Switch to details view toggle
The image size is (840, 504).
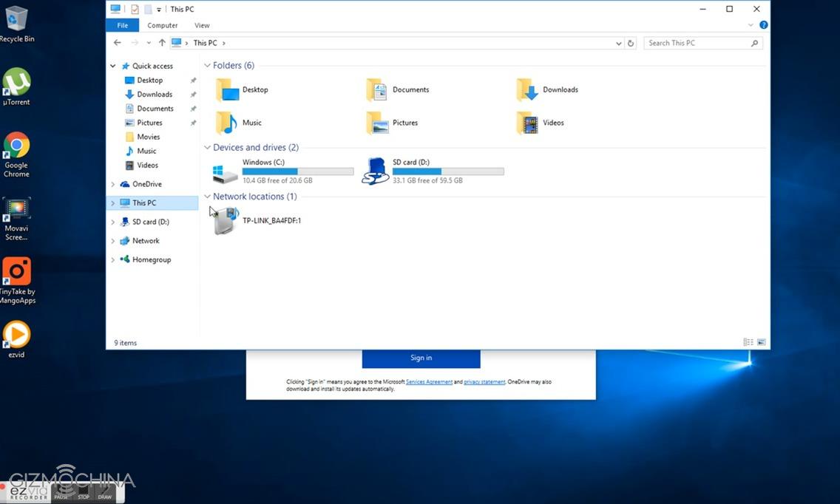coord(748,343)
